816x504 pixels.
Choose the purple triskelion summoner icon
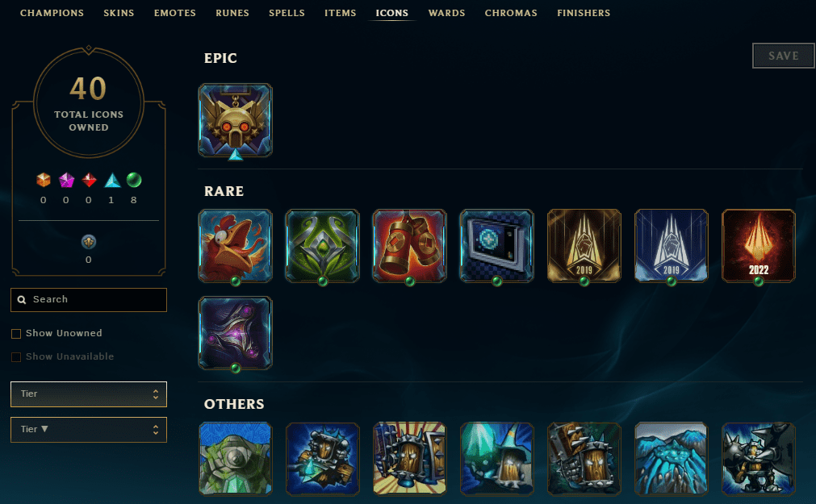235,333
